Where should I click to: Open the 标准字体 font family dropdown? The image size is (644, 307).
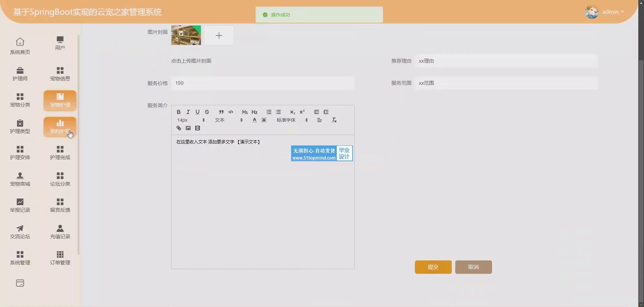coord(292,120)
